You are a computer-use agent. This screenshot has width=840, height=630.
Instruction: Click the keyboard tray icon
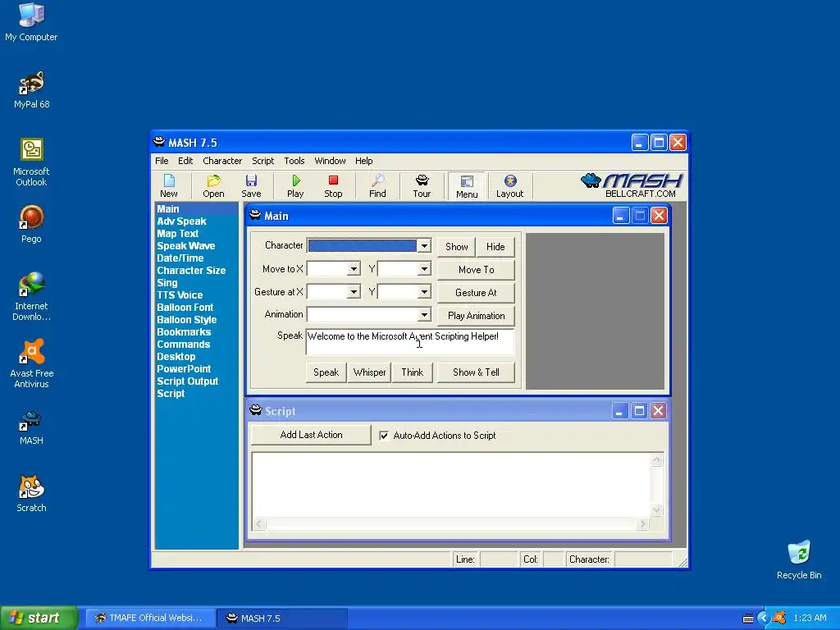pyautogui.click(x=748, y=619)
